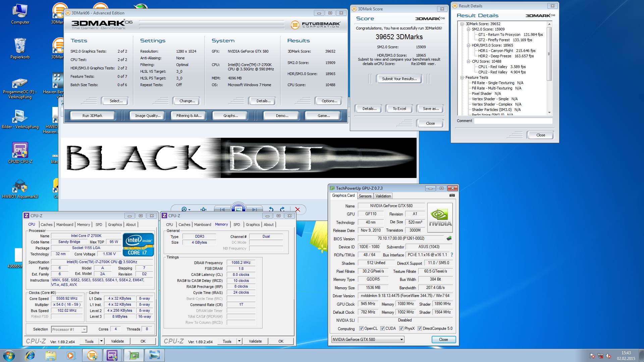Viewport: 644px width, 362px height.
Task: Open Processor #1 selection dropdown in CPU-Z
Action: click(x=69, y=329)
